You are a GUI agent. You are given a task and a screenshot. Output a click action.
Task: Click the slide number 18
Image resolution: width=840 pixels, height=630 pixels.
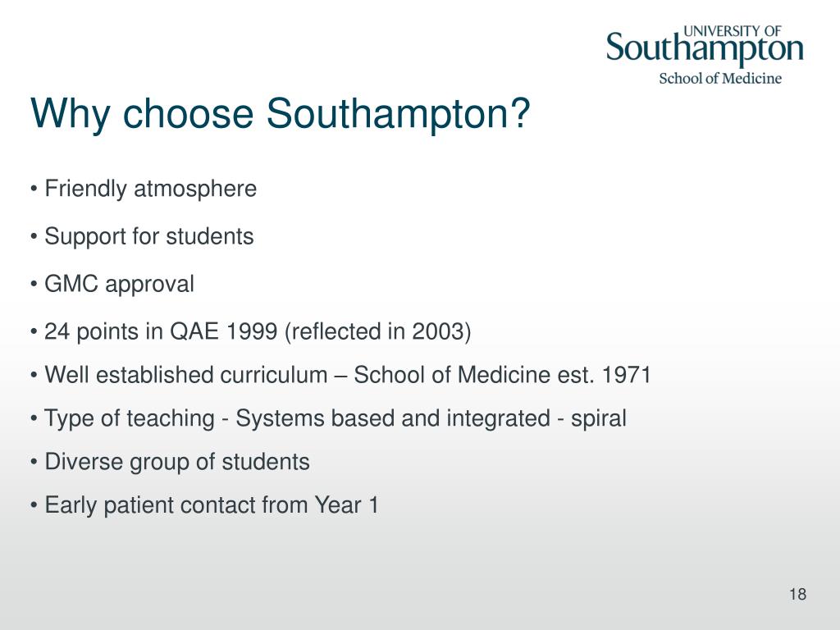[x=797, y=594]
